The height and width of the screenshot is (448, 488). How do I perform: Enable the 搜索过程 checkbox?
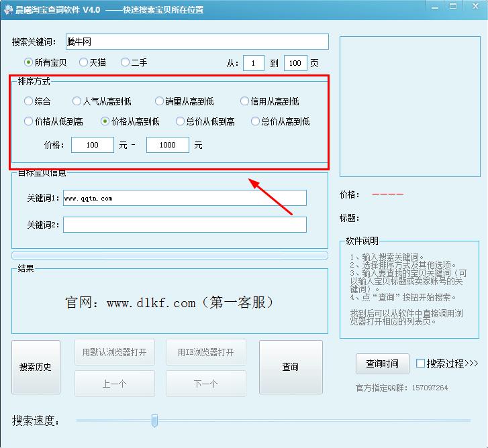pos(420,363)
